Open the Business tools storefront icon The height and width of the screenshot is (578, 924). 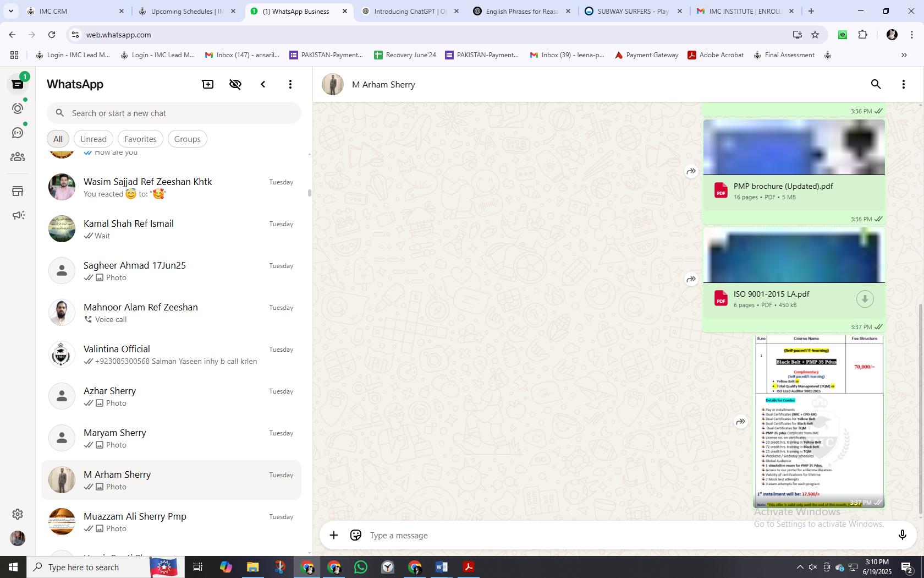[18, 191]
